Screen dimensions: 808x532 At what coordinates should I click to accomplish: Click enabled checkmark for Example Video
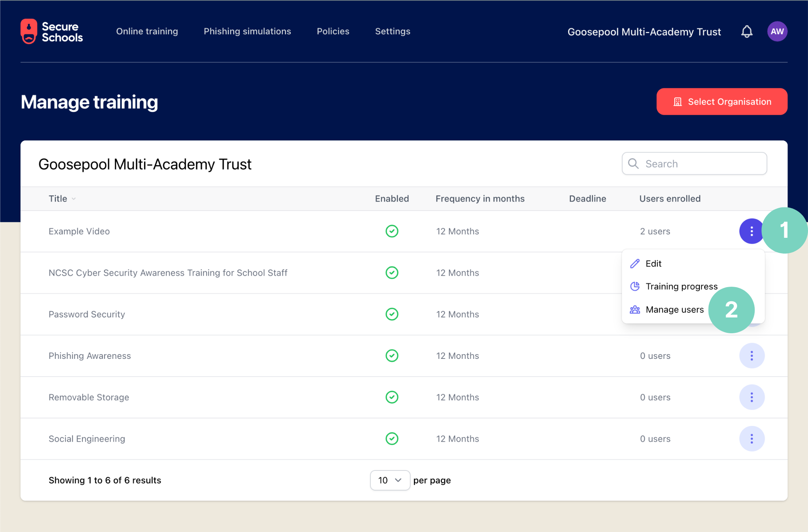coord(392,231)
